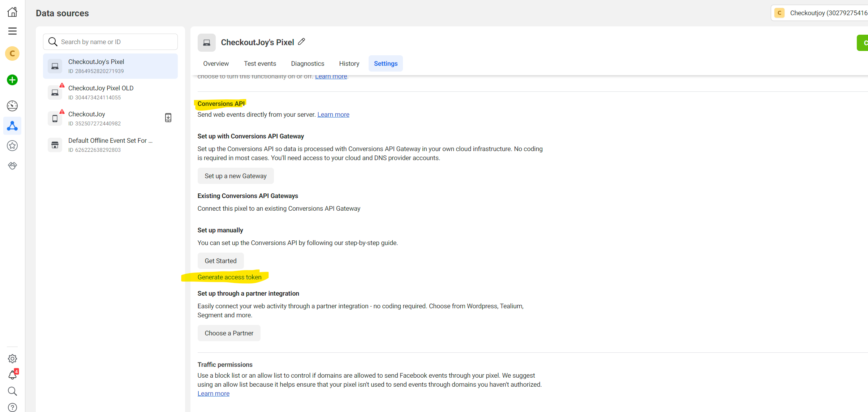Screen dimensions: 868x412
Task: Open the help question mark icon
Action: 12,407
